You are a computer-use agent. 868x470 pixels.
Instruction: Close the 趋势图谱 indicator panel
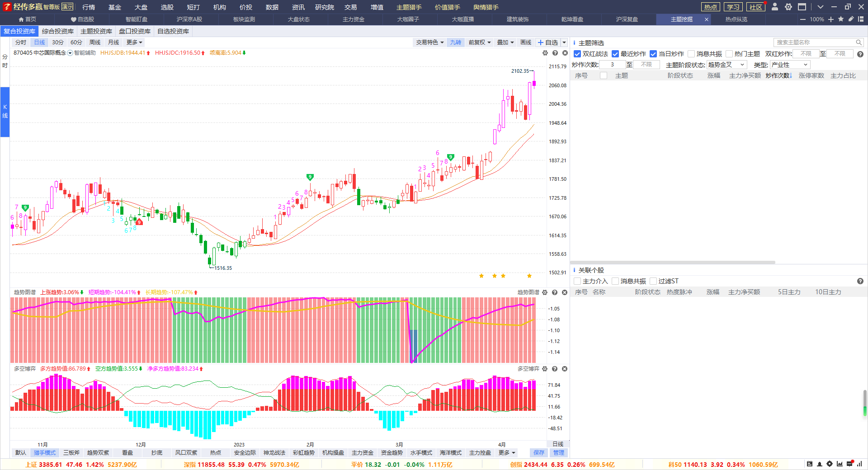coord(565,292)
